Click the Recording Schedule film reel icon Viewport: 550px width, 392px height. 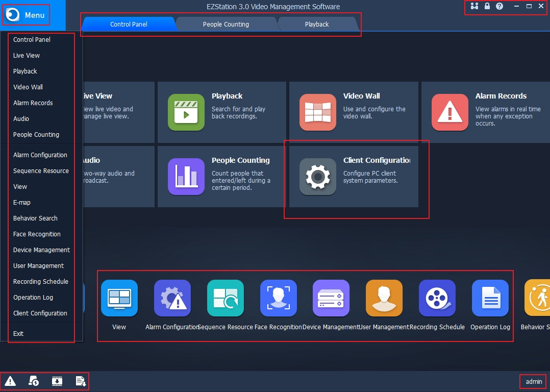[437, 298]
